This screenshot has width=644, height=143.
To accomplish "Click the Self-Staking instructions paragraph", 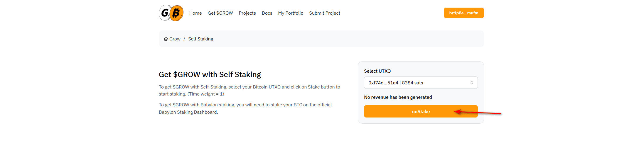I will coord(249,90).
